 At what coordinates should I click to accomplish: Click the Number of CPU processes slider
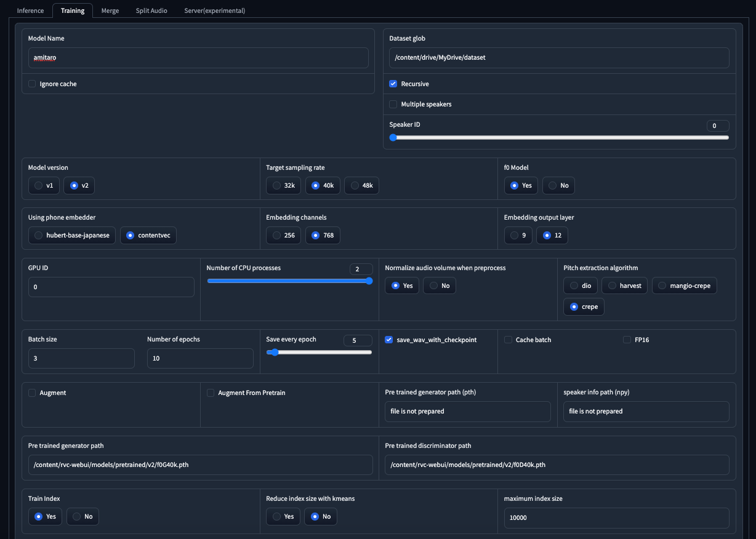point(289,281)
